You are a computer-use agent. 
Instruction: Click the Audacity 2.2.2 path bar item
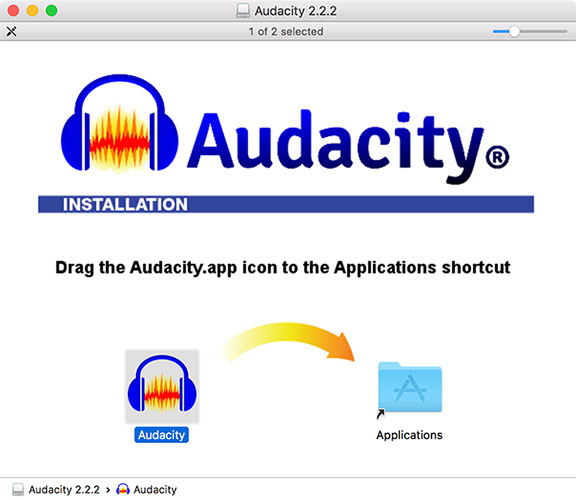pyautogui.click(x=56, y=489)
